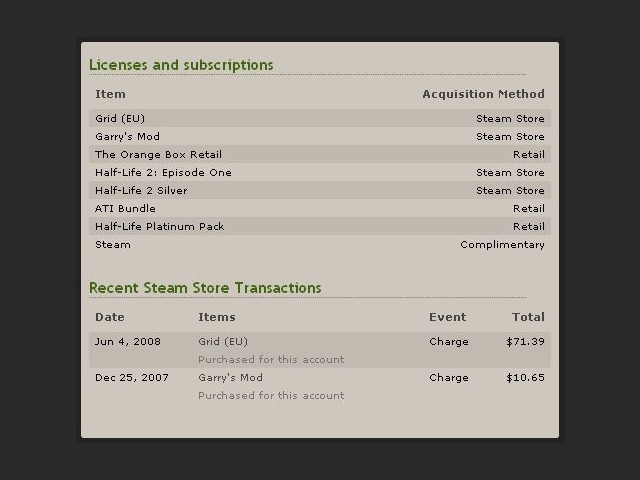Click the $71.39 total amount
640x480 pixels.
click(x=525, y=342)
